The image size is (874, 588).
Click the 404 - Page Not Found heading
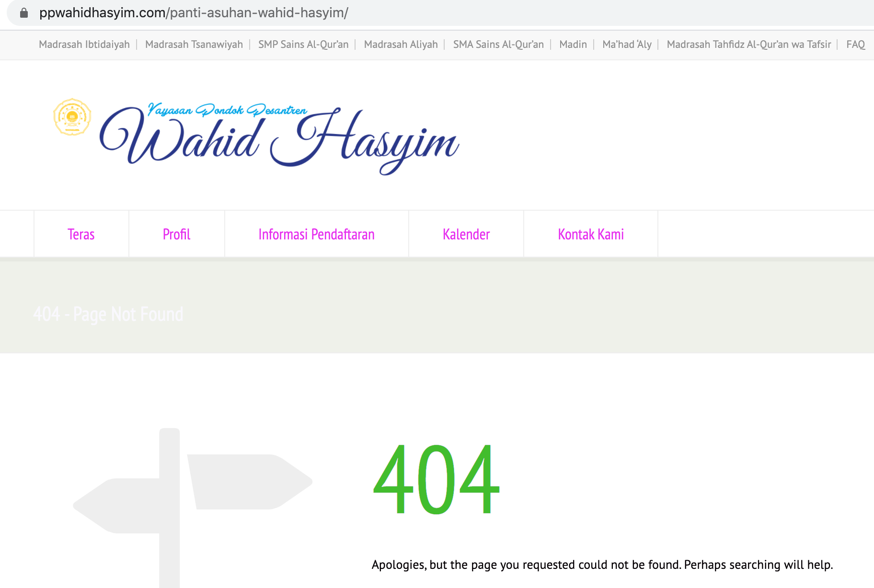108,315
